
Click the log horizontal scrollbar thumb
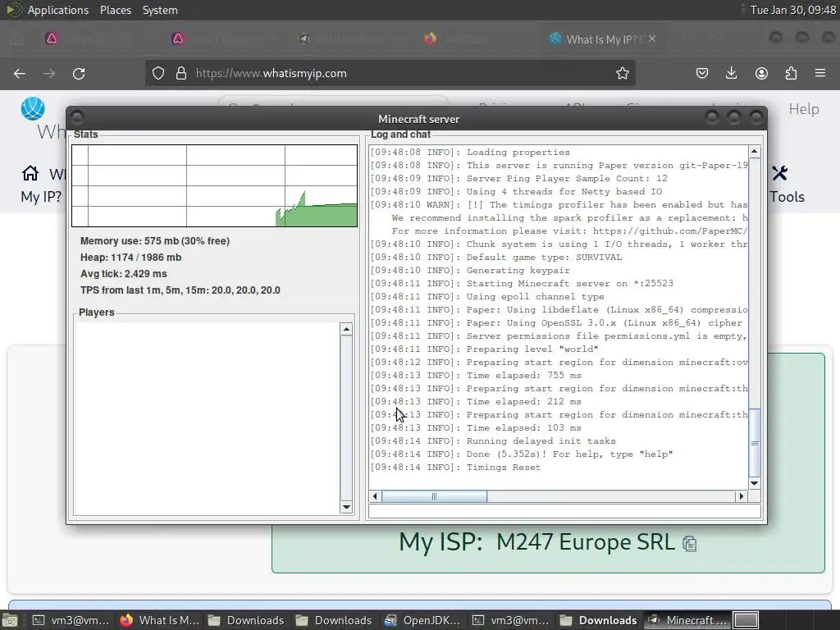434,496
